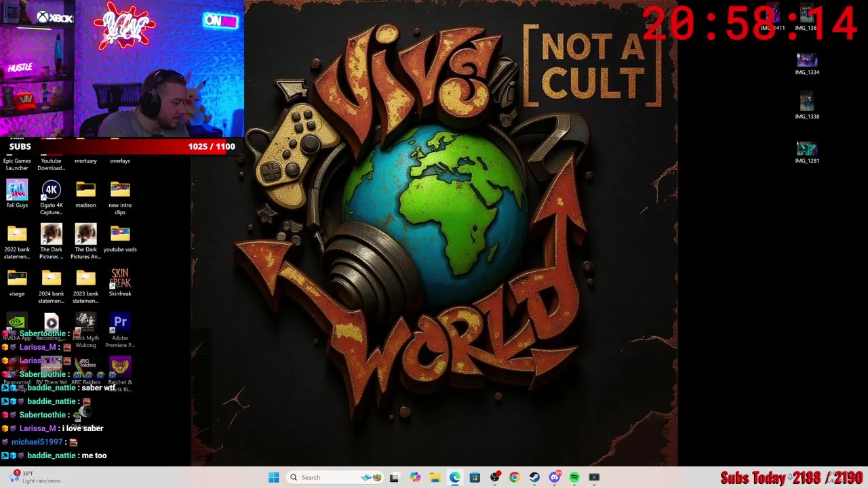Open Microsoft Store from the taskbar
The width and height of the screenshot is (868, 488).
(475, 478)
